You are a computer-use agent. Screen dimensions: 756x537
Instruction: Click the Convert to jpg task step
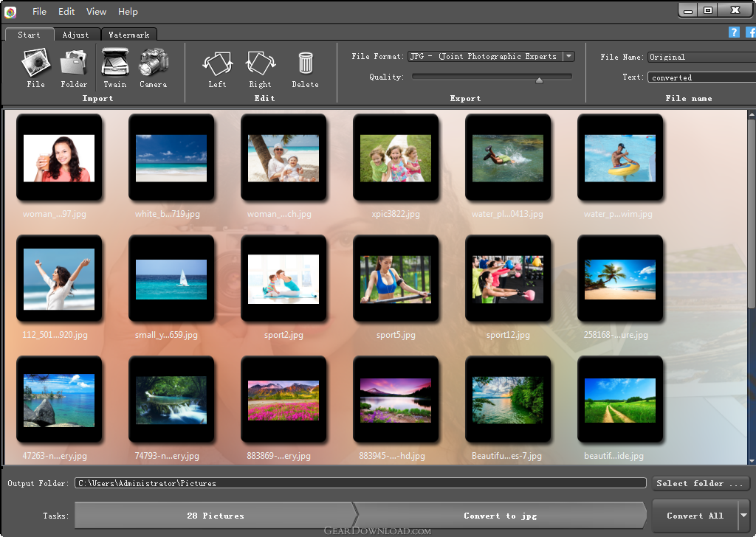pyautogui.click(x=500, y=516)
